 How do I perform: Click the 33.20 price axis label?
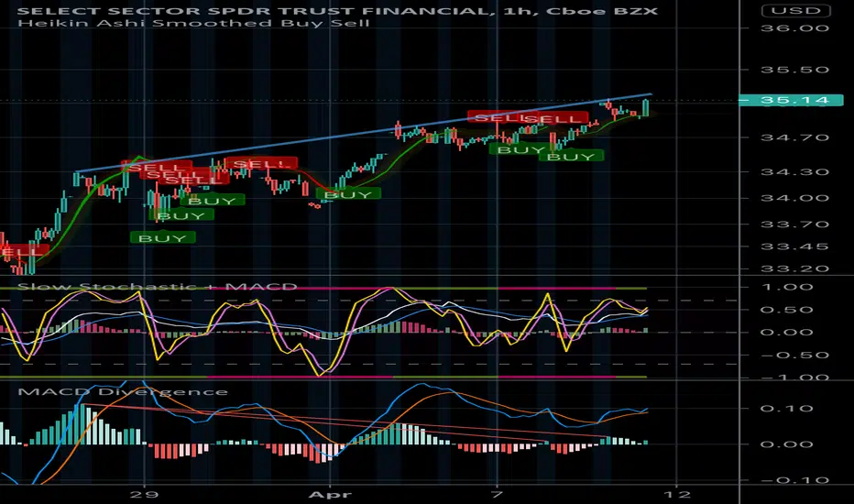tap(794, 268)
